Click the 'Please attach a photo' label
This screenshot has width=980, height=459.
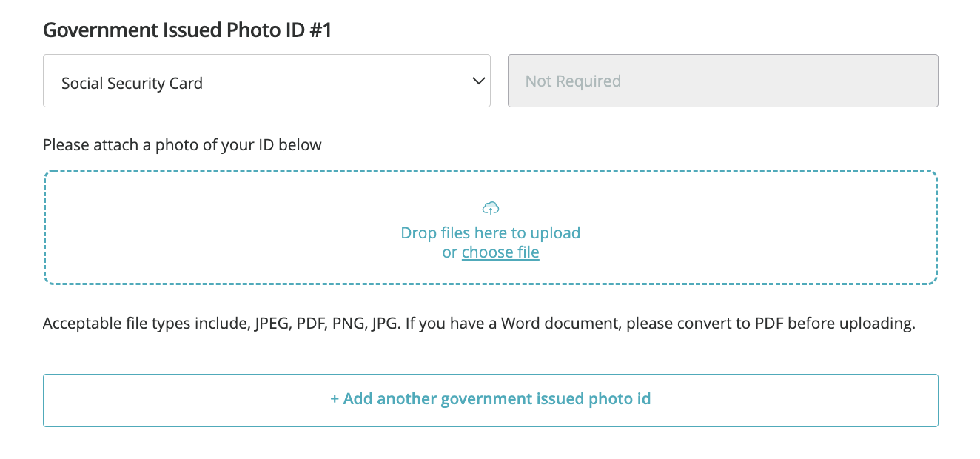tap(182, 145)
